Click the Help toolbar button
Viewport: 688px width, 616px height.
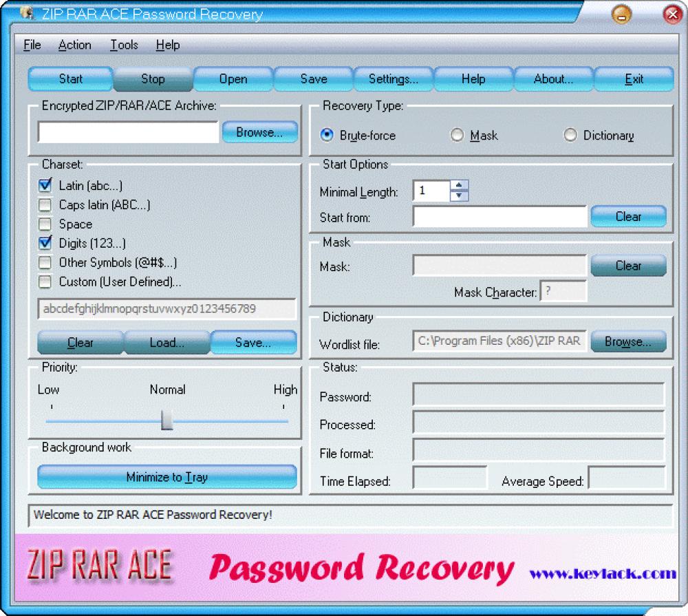pos(473,78)
